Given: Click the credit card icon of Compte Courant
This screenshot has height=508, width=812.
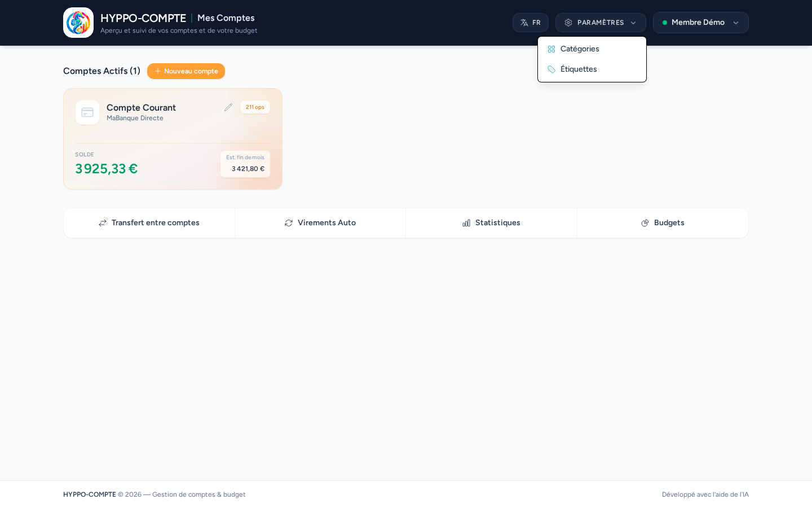Looking at the screenshot, I should coord(87,112).
